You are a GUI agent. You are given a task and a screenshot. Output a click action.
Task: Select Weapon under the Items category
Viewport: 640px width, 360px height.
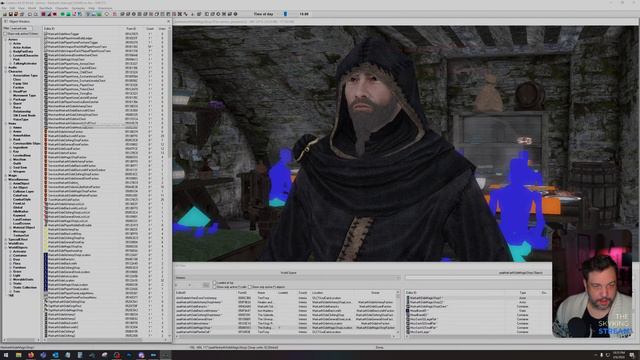point(19,171)
